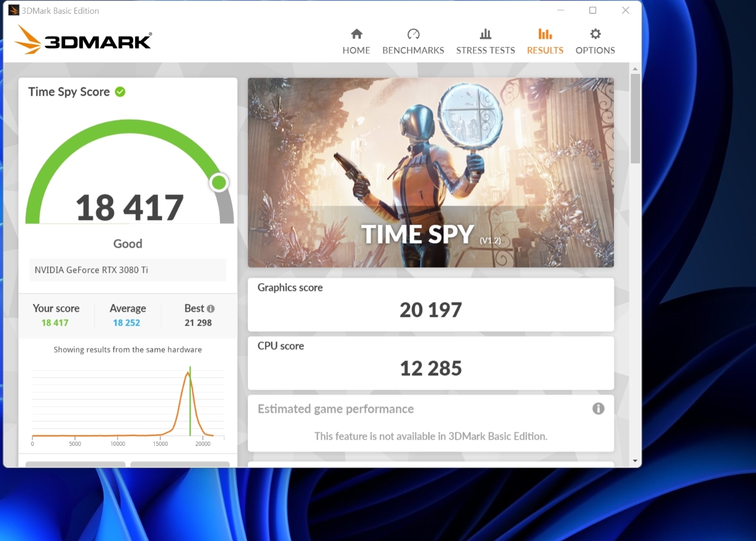Image resolution: width=756 pixels, height=541 pixels.
Task: Select the RESULTS tab
Action: coord(545,42)
